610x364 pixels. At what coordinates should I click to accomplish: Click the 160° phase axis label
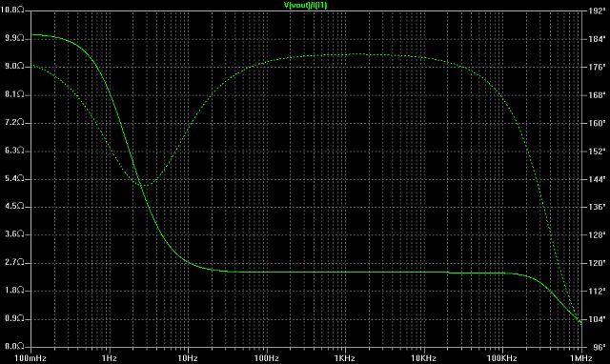[597, 123]
